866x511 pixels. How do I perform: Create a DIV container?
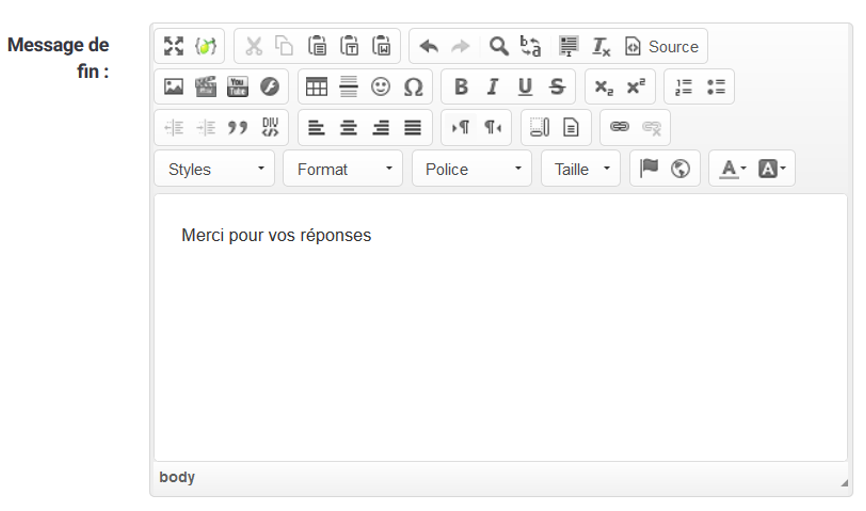(270, 128)
